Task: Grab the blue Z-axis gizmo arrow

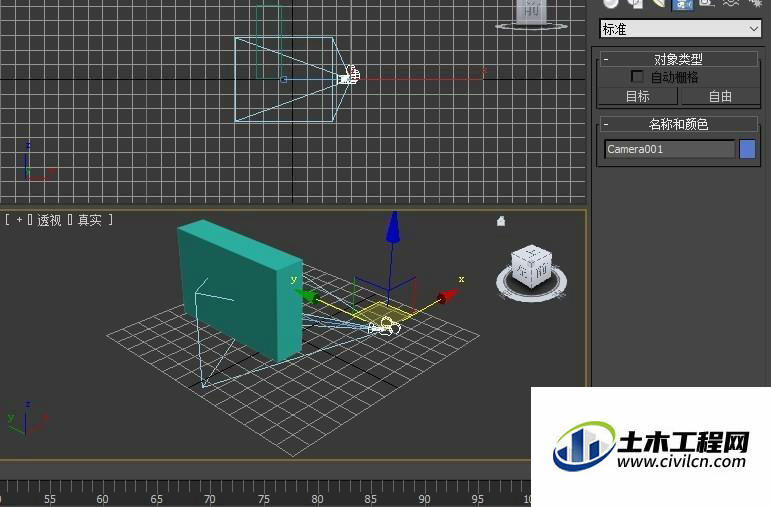Action: coord(392,227)
